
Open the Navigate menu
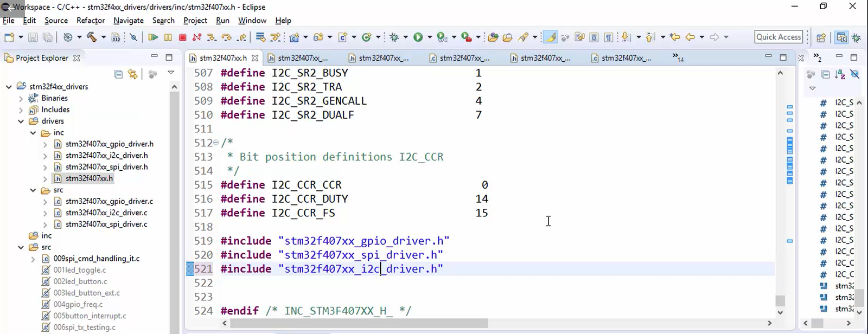129,21
